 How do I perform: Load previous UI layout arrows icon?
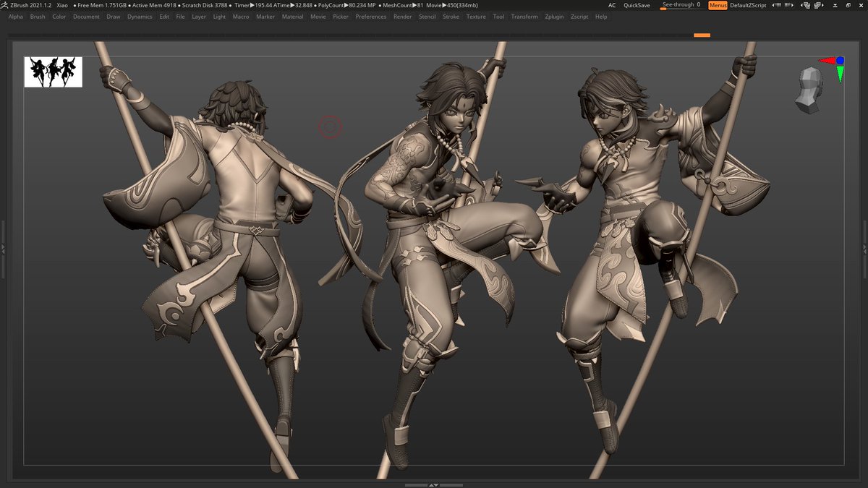pyautogui.click(x=776, y=5)
